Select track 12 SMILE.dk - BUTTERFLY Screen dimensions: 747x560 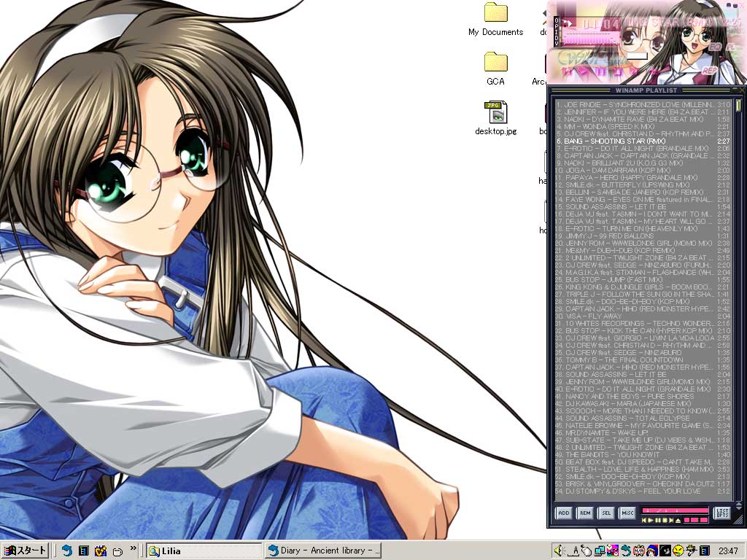pyautogui.click(x=643, y=184)
